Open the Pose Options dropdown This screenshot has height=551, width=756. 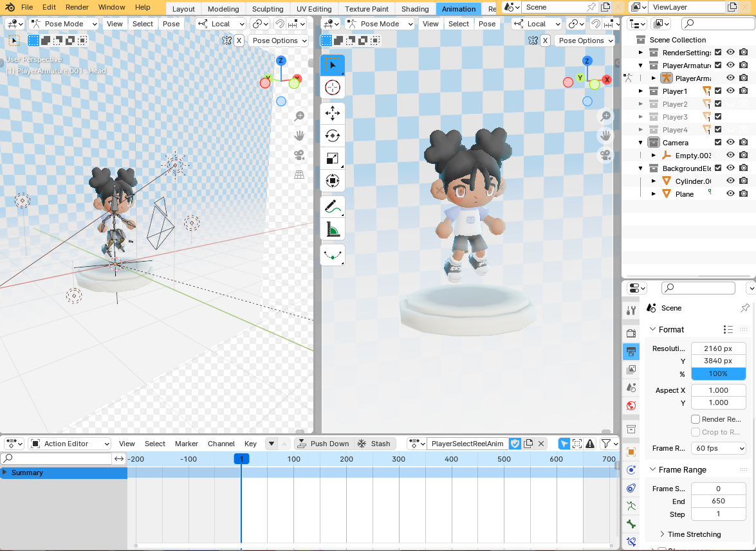585,40
